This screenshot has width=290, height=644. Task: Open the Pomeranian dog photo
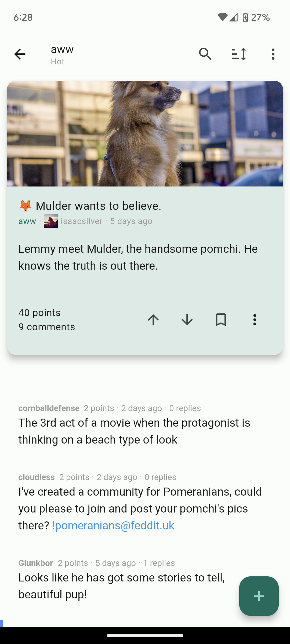(145, 134)
